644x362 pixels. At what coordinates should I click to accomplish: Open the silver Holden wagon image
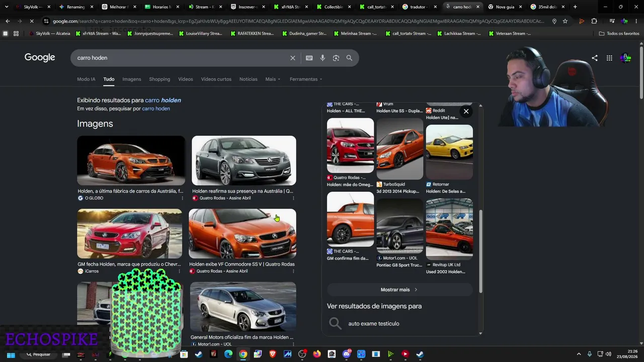[x=243, y=307]
